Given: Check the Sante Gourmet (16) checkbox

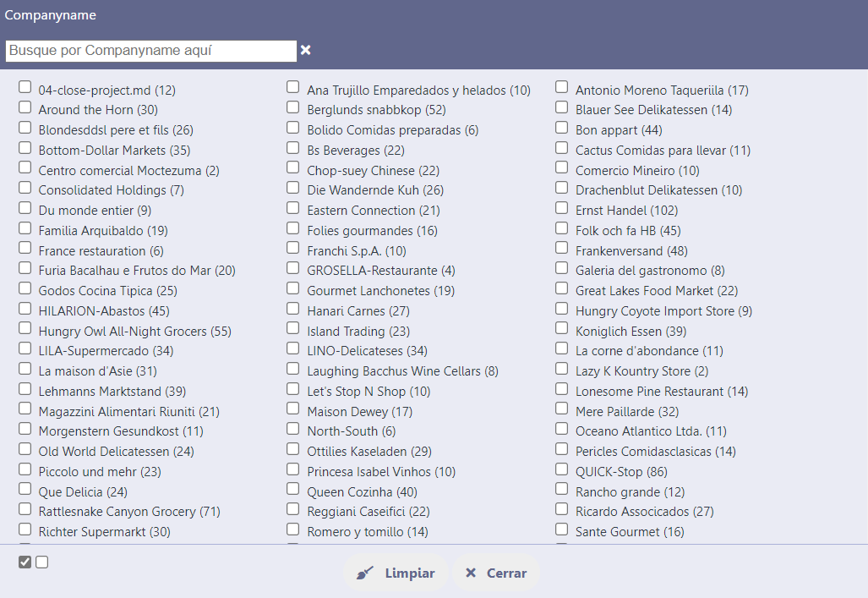Looking at the screenshot, I should coord(562,529).
